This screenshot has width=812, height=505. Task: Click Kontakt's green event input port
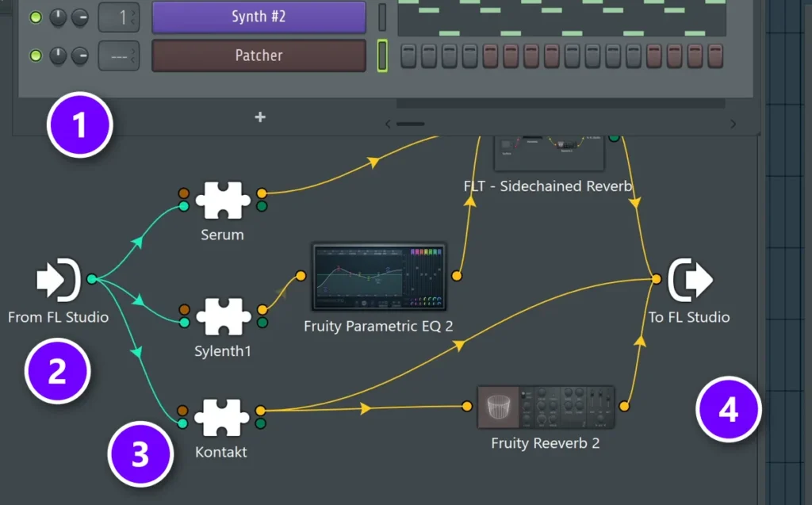click(182, 423)
